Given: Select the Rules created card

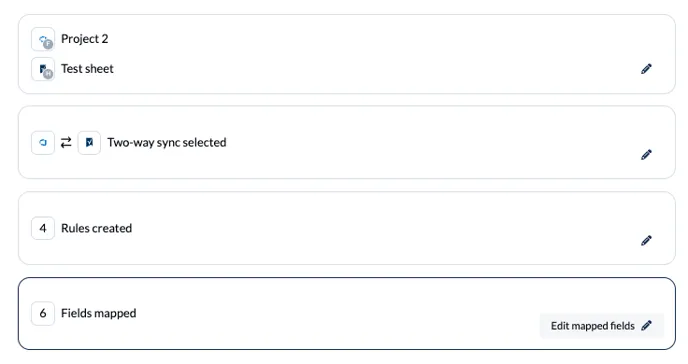Looking at the screenshot, I should point(347,228).
